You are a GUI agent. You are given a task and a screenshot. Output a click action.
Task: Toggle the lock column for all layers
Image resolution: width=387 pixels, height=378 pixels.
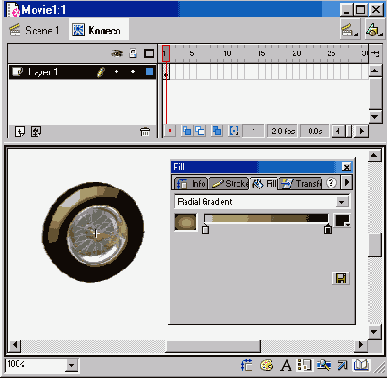click(133, 53)
